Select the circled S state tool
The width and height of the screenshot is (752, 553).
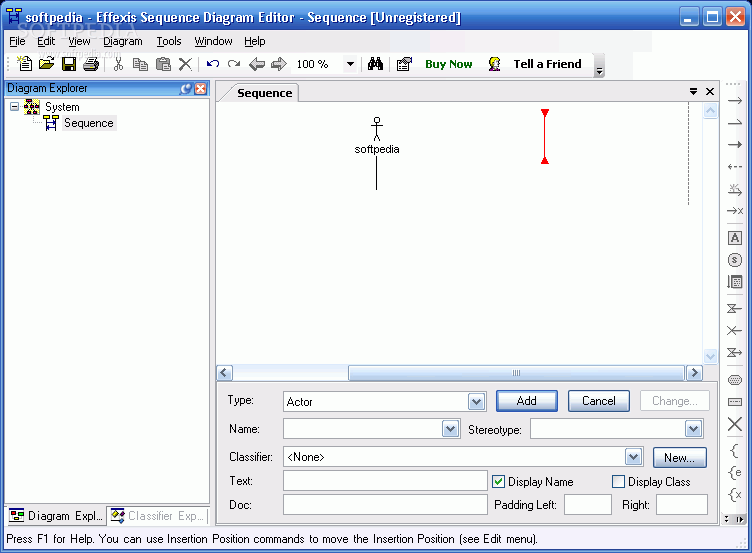[x=735, y=260]
